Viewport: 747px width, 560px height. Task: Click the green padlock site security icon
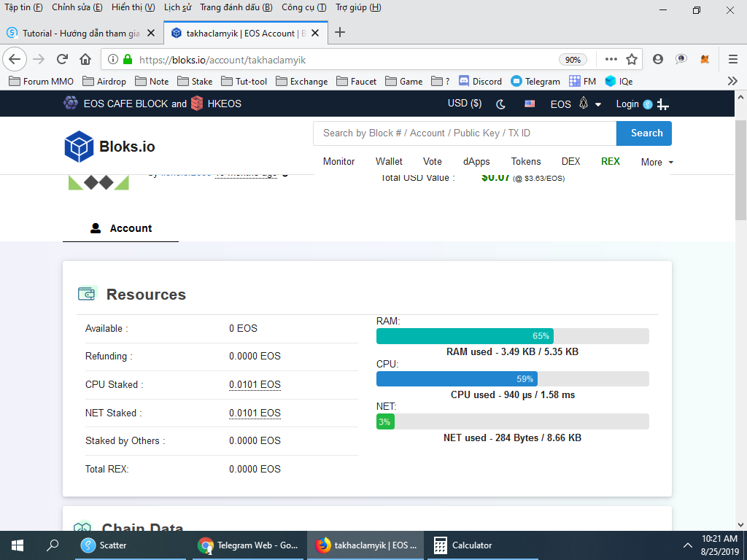tap(128, 59)
